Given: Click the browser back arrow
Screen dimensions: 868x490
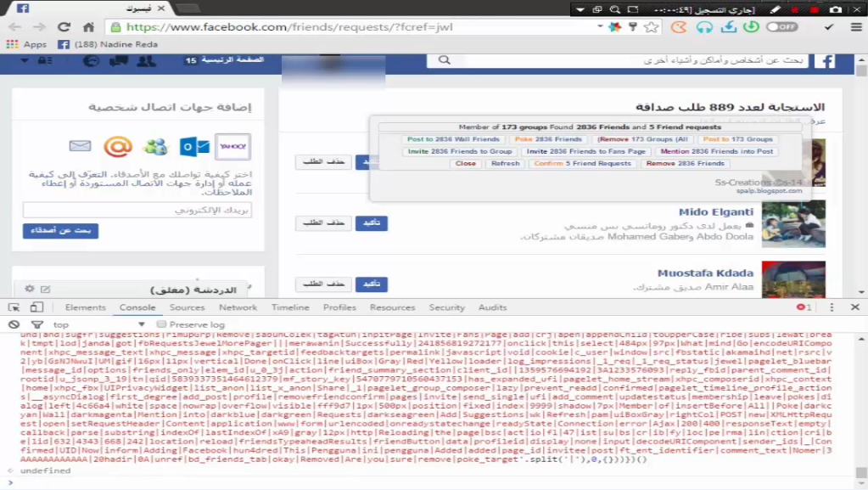Looking at the screenshot, I should [x=15, y=26].
